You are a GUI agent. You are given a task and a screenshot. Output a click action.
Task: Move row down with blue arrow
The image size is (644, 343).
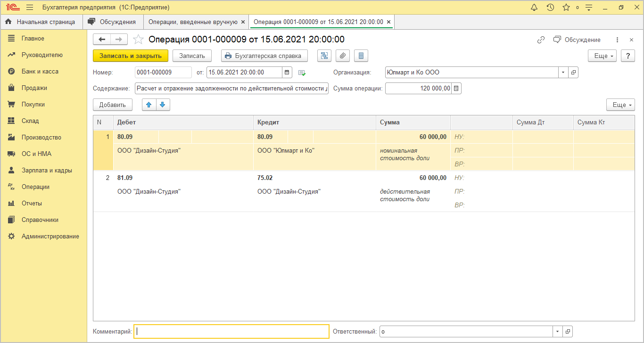click(163, 105)
